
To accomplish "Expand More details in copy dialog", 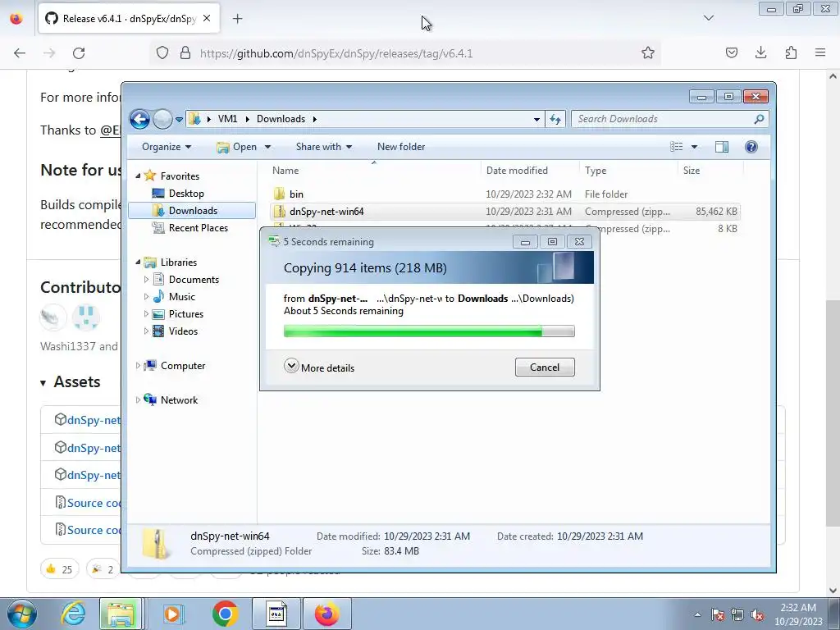I will (x=319, y=367).
